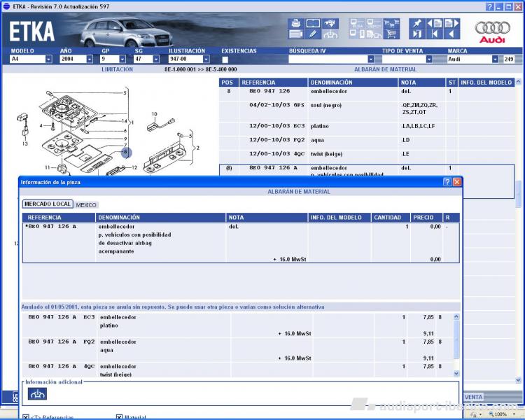The image size is (525, 420).
Task: Click the greyed vehicle info icon in the toolbar
Action: coord(330,34)
